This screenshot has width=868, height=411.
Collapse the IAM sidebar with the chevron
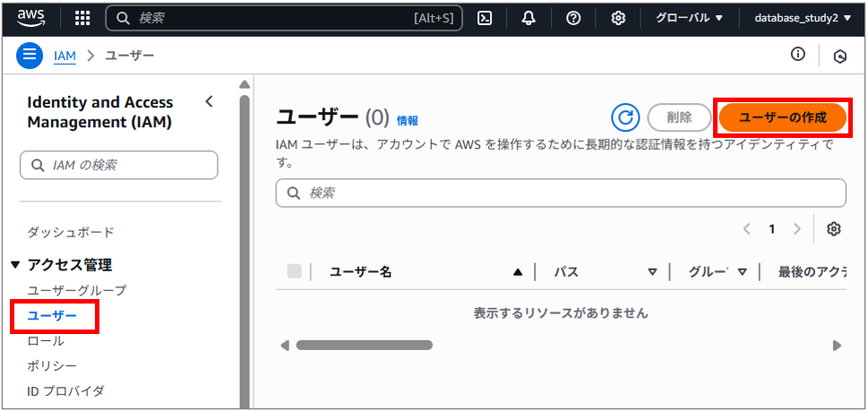[x=209, y=102]
